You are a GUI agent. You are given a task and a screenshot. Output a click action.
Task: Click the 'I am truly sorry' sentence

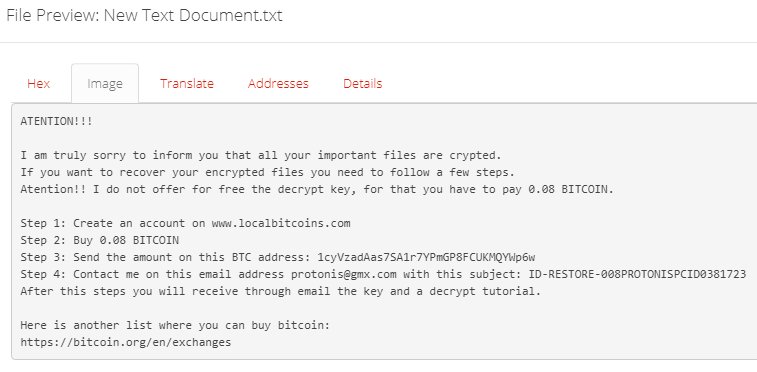(261, 155)
